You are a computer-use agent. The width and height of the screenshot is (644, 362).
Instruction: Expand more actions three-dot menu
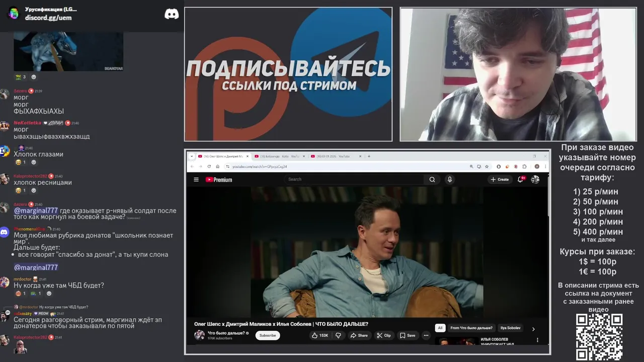pyautogui.click(x=426, y=335)
